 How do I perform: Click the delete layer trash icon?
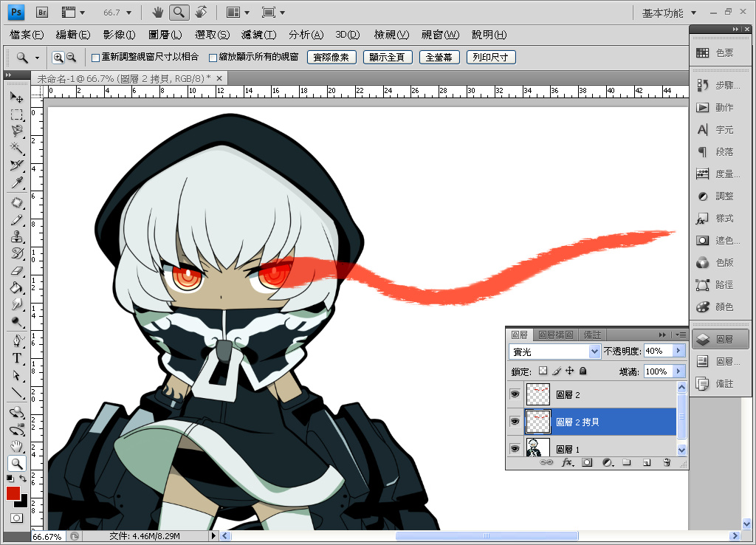[x=666, y=463]
